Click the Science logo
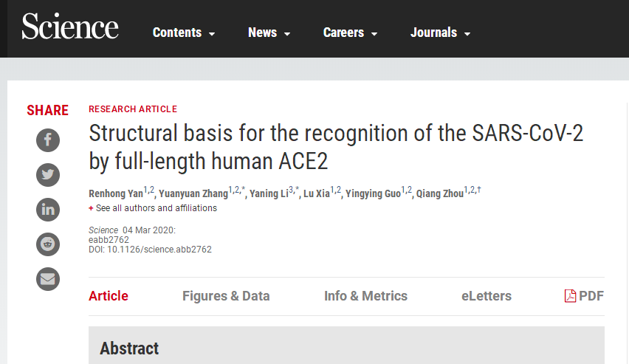 pos(70,27)
